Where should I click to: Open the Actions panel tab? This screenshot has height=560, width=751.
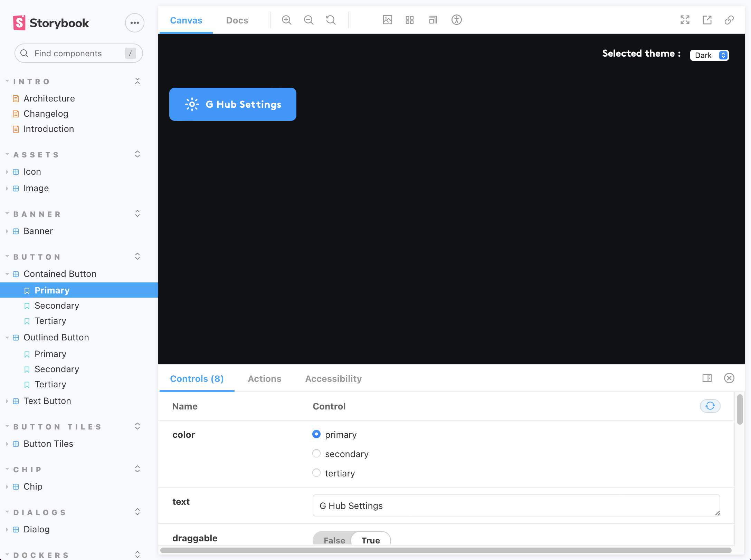click(264, 379)
